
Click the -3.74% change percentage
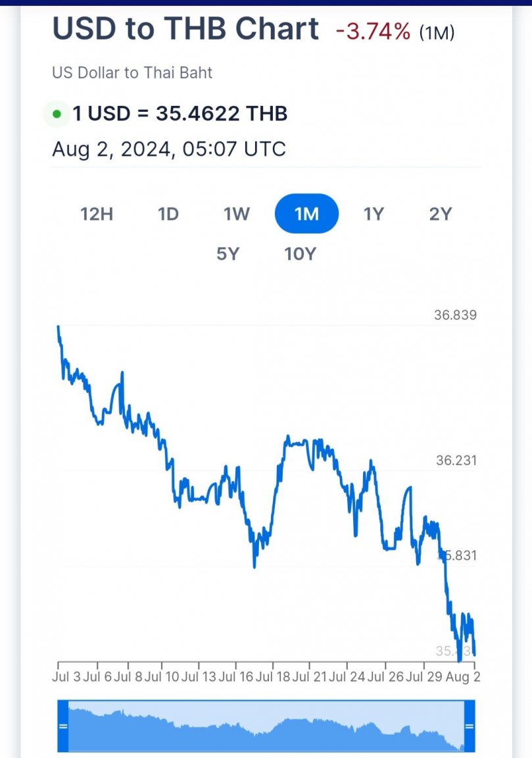[373, 32]
